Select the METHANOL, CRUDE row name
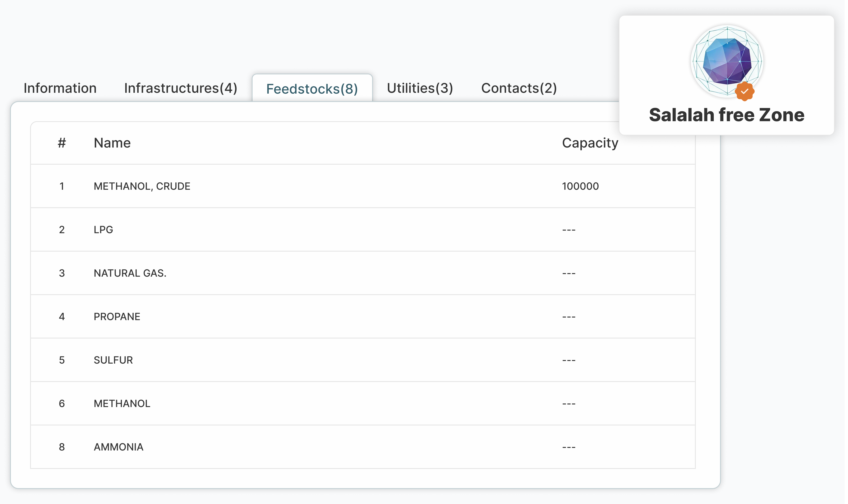Image resolution: width=848 pixels, height=504 pixels. coord(142,186)
